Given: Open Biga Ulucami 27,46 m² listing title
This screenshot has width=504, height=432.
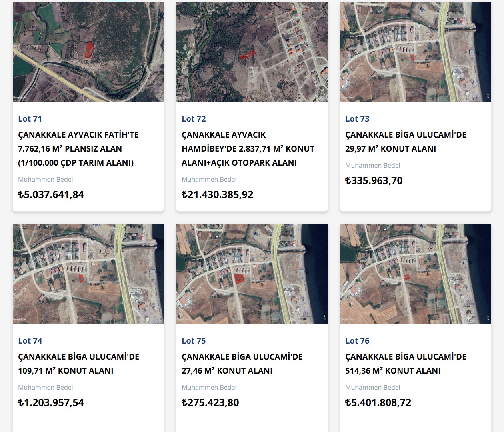Looking at the screenshot, I should coord(242,364).
